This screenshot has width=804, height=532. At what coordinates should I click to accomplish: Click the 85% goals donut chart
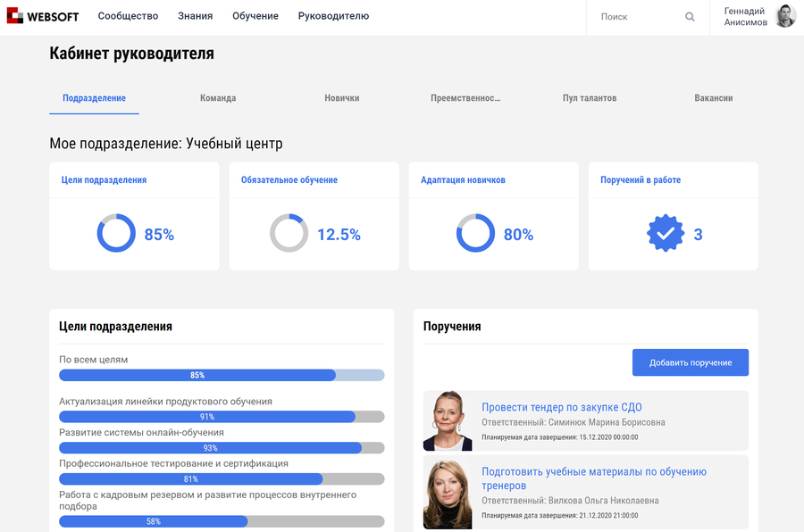pos(116,234)
